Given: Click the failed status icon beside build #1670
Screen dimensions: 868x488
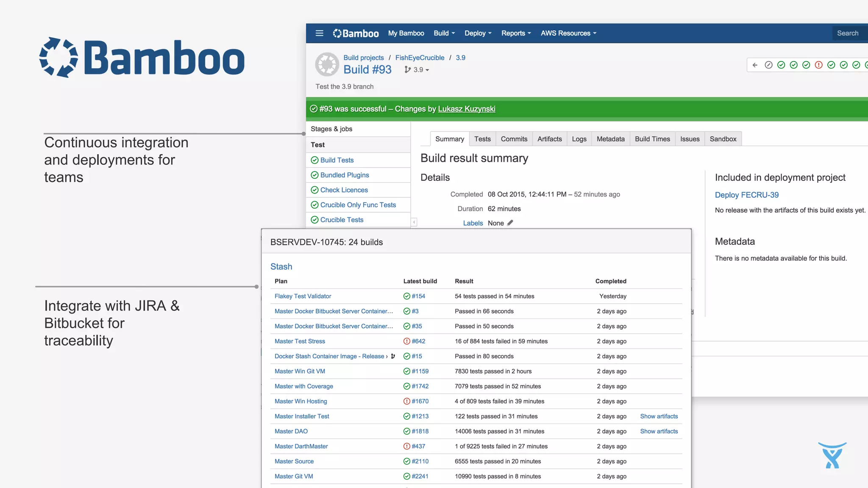Looking at the screenshot, I should (406, 401).
